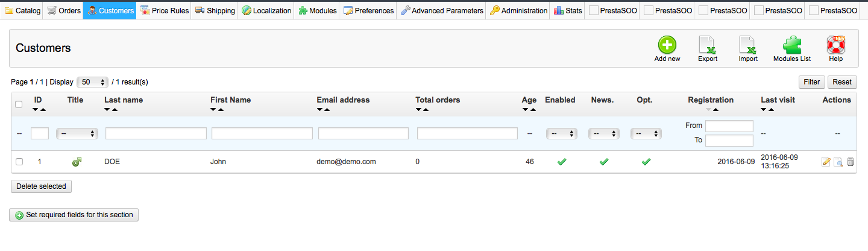Toggle the Newsletter checkmark for John DOE
Viewport: 868px width, 251px height.
tap(603, 162)
